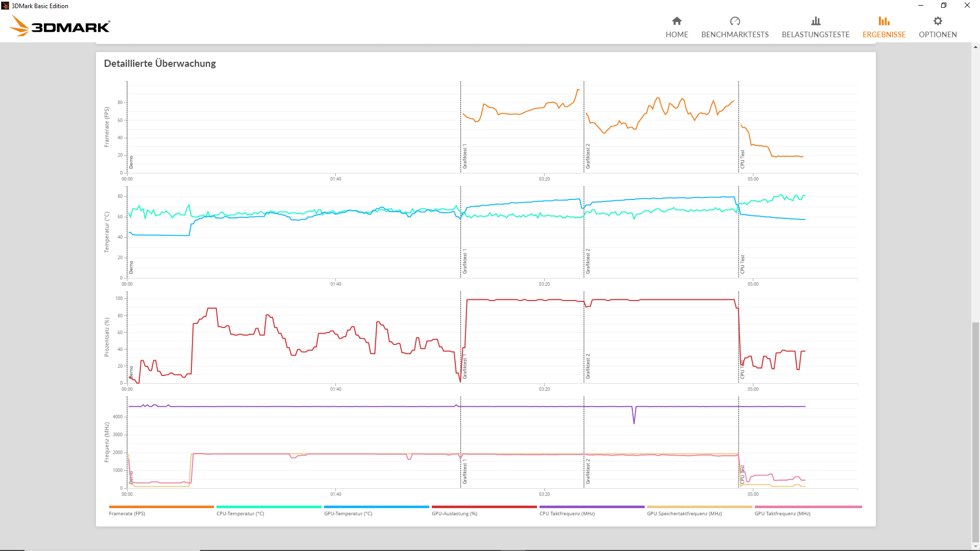980x551 pixels.
Task: Click Demo marker in the temperature chart
Action: click(131, 267)
